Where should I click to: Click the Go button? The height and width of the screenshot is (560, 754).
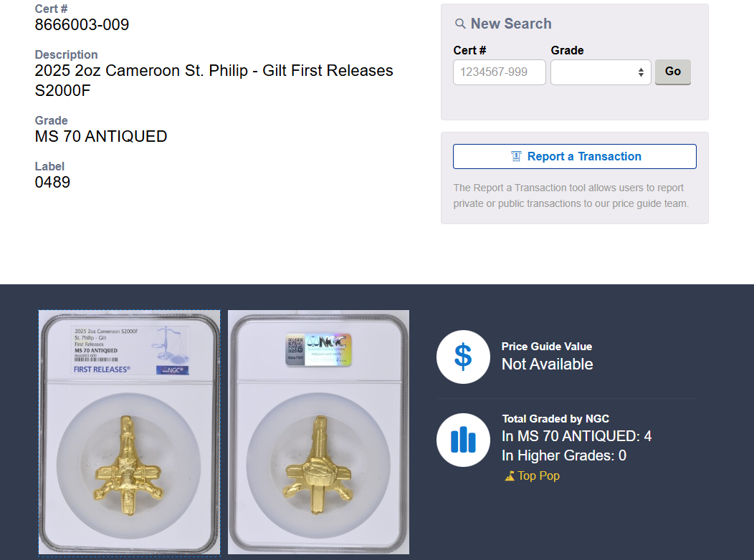coord(673,72)
